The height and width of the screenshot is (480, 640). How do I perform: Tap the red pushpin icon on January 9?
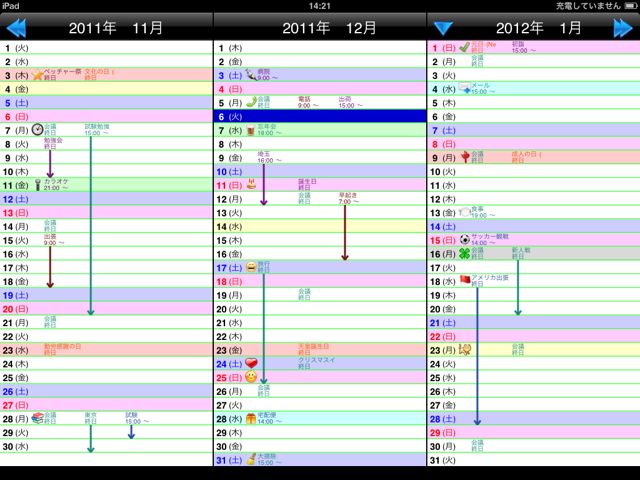coord(465,157)
